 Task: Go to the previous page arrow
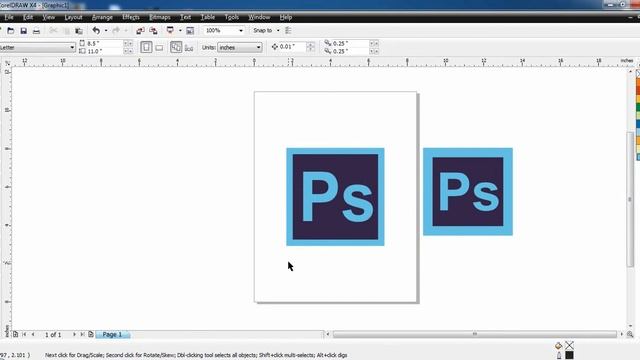(33, 334)
